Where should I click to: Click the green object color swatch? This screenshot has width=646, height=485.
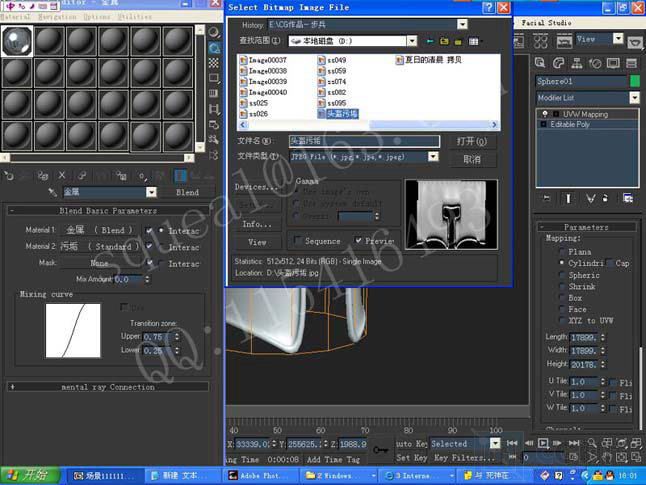[x=635, y=81]
